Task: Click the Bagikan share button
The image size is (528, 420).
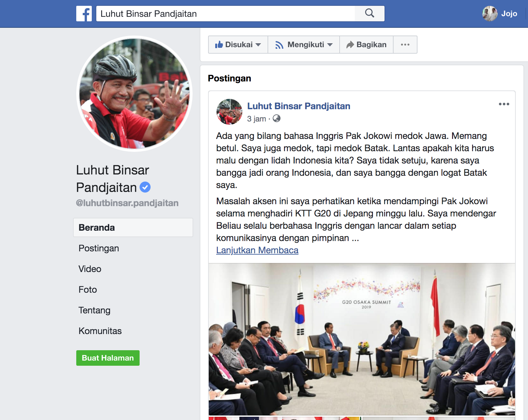Action: pos(366,45)
